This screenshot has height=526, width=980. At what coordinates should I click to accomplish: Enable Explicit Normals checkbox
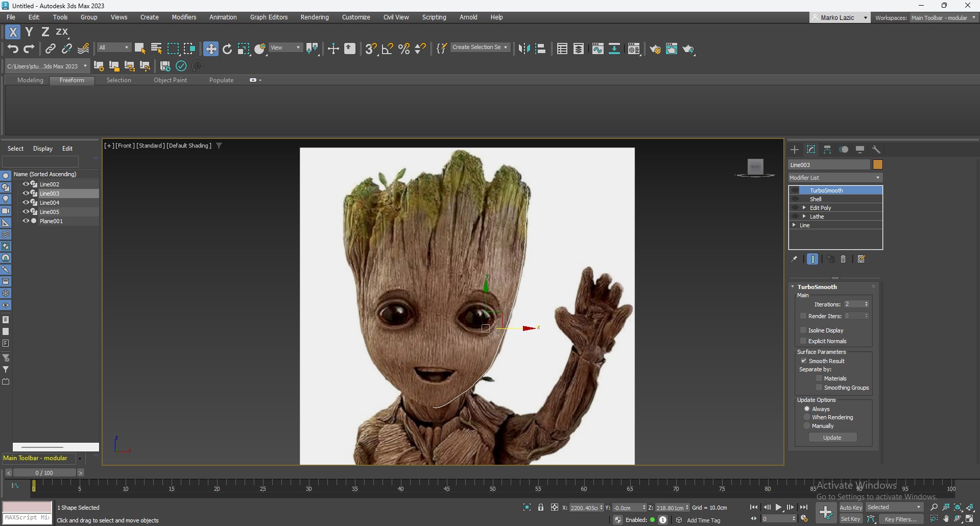coord(803,341)
